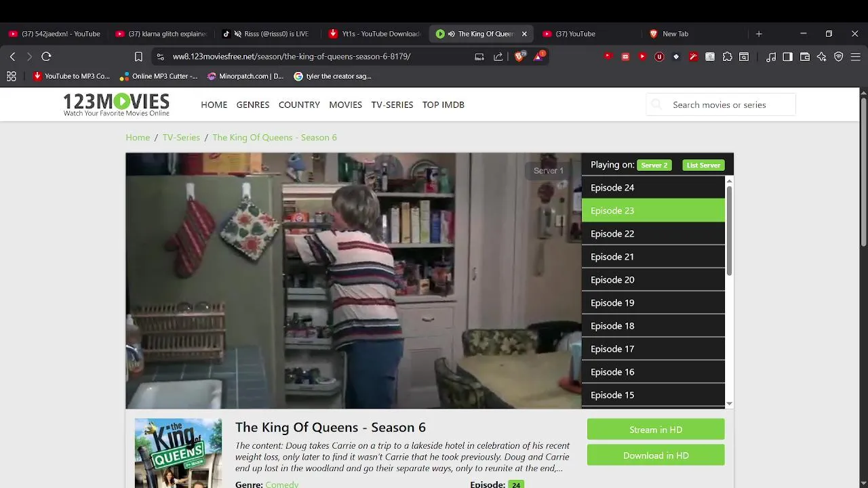Open the browser hamburger menu
Screen dimensions: 868x488
click(856, 57)
